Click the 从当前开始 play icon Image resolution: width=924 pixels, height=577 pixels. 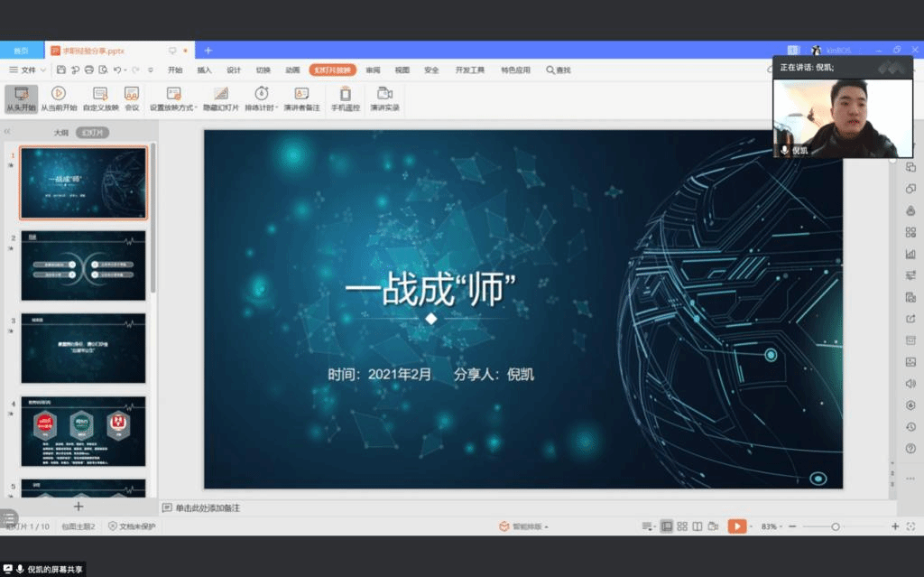point(58,93)
